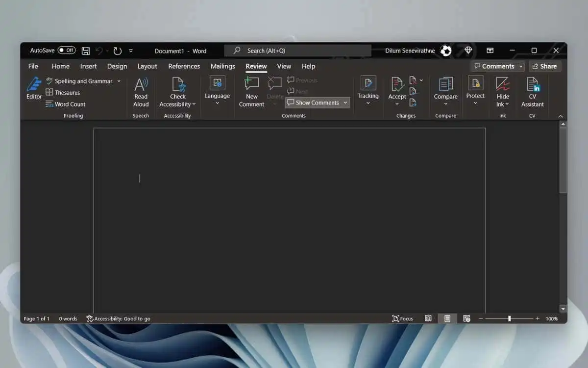Open the References tab
The image size is (588, 368).
[184, 66]
